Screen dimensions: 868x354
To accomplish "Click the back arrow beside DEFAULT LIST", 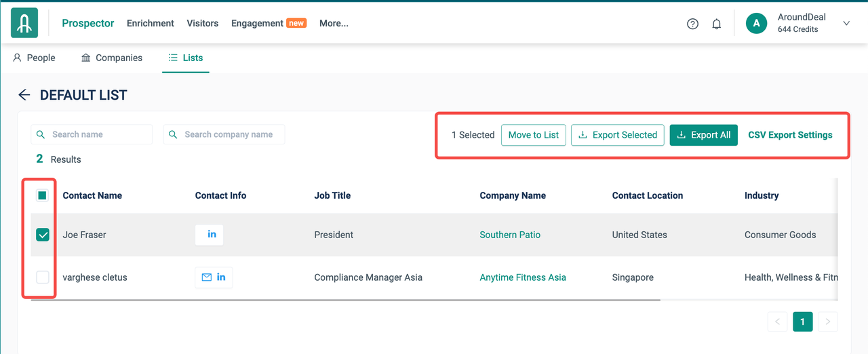I will tap(24, 95).
